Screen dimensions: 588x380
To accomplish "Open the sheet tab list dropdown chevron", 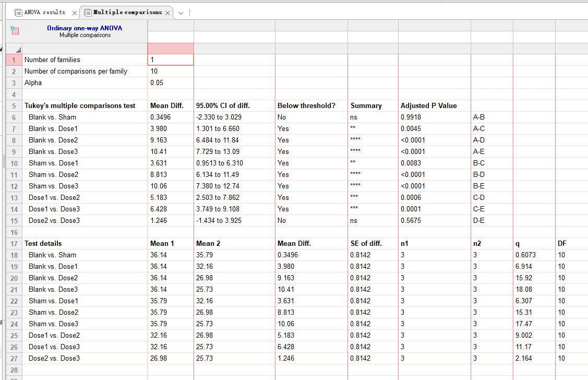I will [x=181, y=13].
